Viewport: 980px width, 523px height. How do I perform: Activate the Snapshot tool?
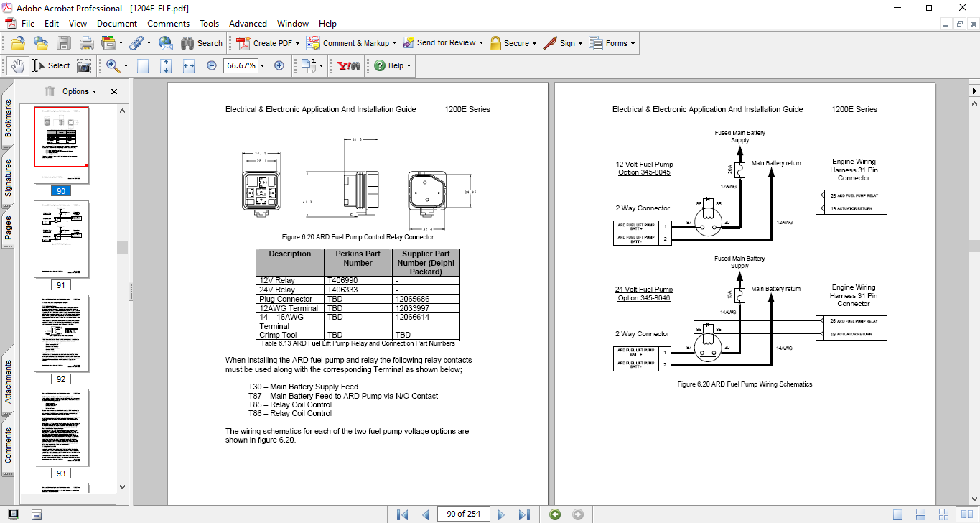[x=83, y=65]
